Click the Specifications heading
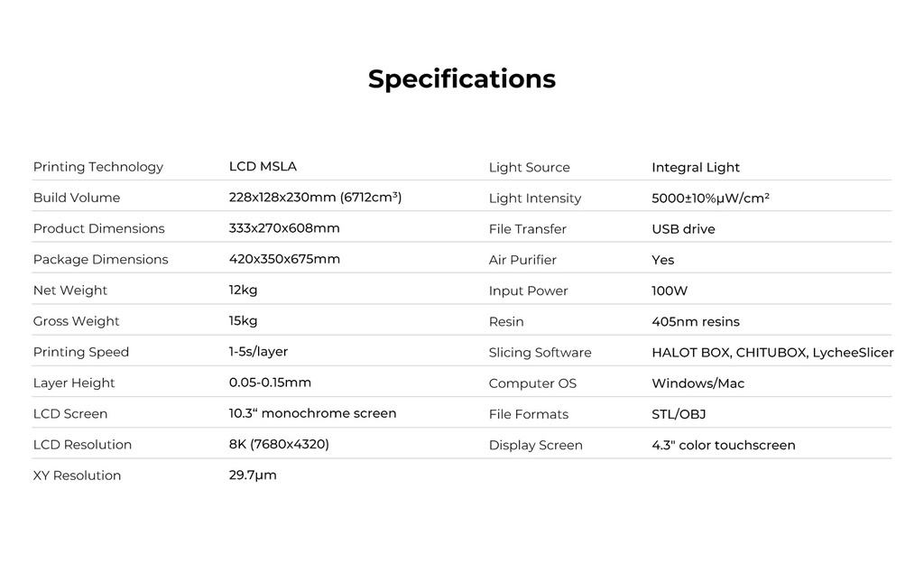 [x=461, y=79]
